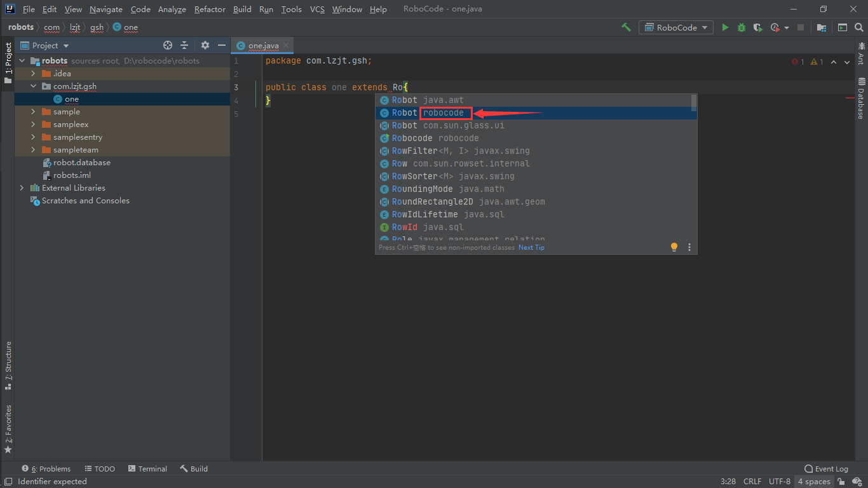
Task: Collapse the robots root folder
Action: coord(22,61)
